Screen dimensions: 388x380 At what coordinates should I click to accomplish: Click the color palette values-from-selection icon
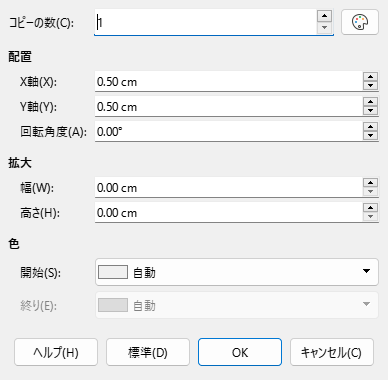pos(360,22)
